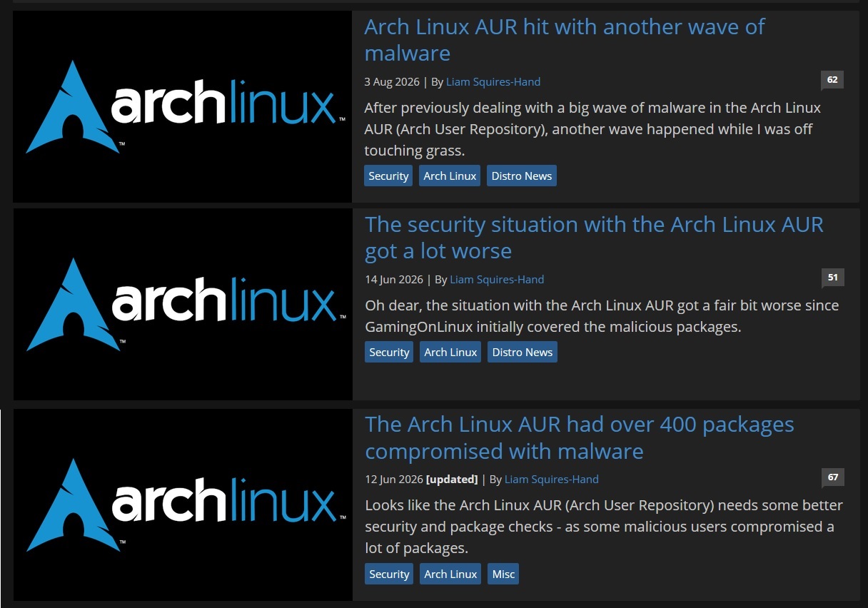Select the Distro News tag under the 14 Jun 2026 article
Image resolution: width=868 pixels, height=608 pixels.
(523, 352)
